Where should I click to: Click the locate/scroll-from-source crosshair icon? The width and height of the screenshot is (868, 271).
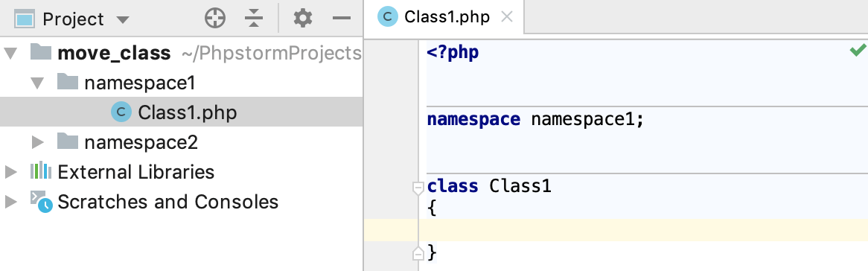[215, 19]
